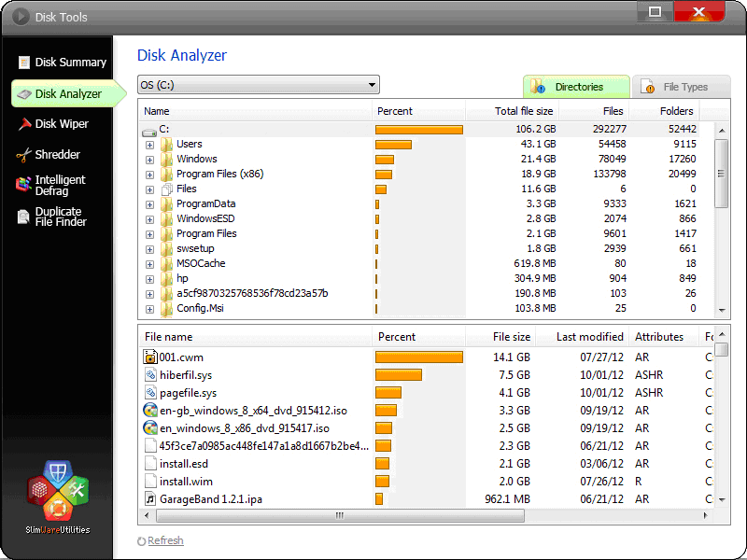This screenshot has height=560, width=747.
Task: Open Disk Summary in sidebar
Action: (62, 63)
